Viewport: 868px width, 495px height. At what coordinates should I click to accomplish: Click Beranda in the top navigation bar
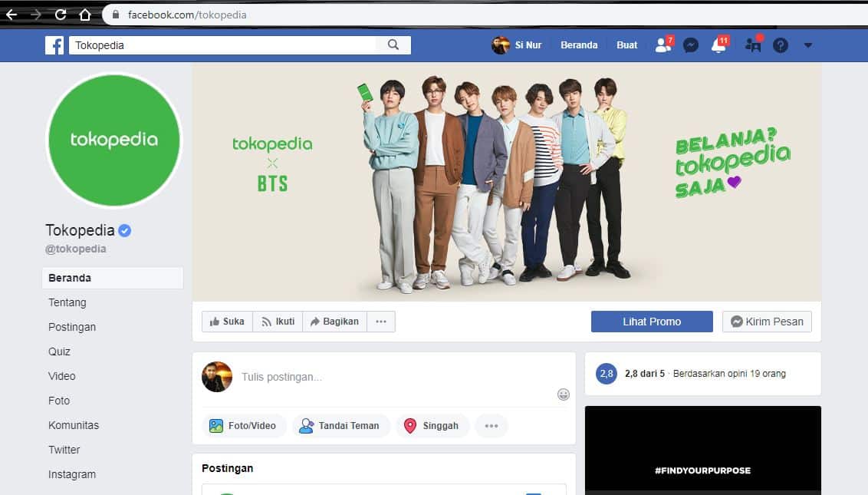click(x=579, y=45)
